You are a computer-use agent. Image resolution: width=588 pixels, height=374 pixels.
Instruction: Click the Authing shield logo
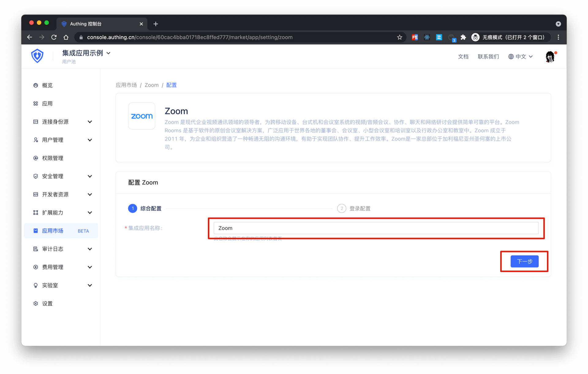click(37, 56)
